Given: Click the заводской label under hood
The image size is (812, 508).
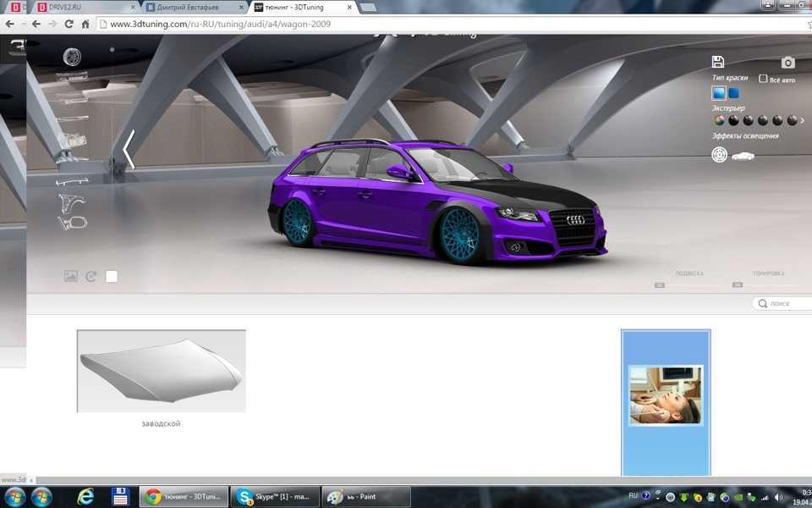Looking at the screenshot, I should pos(161,423).
